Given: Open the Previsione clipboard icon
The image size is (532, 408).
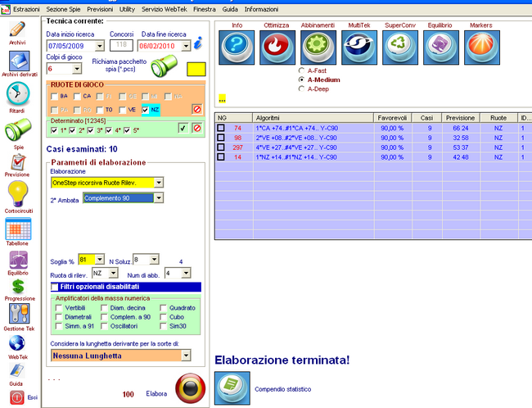Looking at the screenshot, I should point(18,162).
